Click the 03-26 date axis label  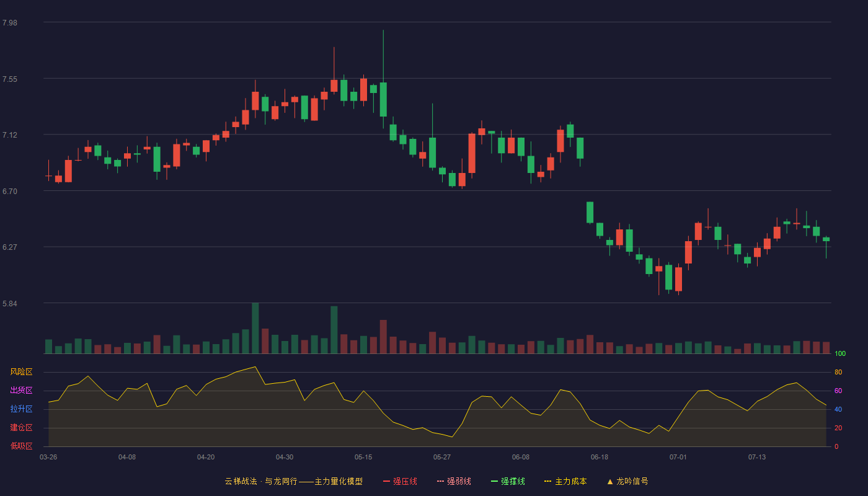(48, 457)
